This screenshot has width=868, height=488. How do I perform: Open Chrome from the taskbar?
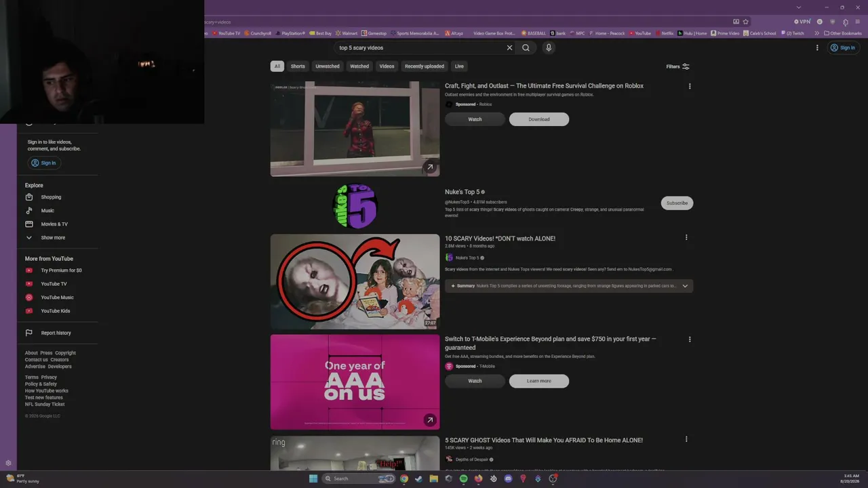point(404,479)
